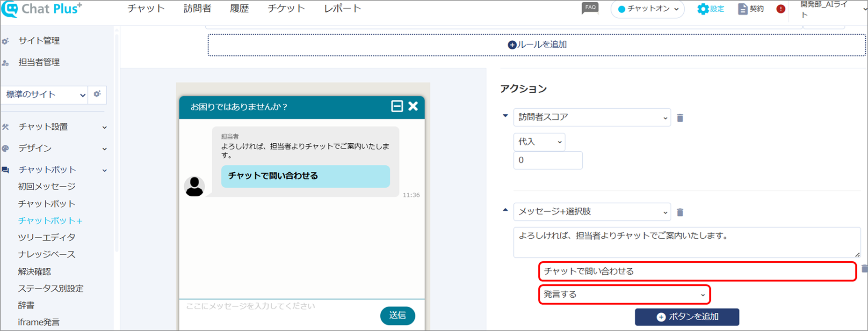The image size is (868, 331).
Task: Click the Chat Plus logo
Action: click(x=42, y=9)
